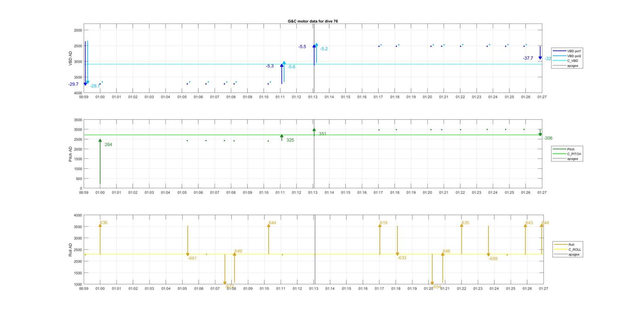The image size is (644, 319).
Task: Click the 4000 tick on the VBD y-axis
Action: pos(78,93)
